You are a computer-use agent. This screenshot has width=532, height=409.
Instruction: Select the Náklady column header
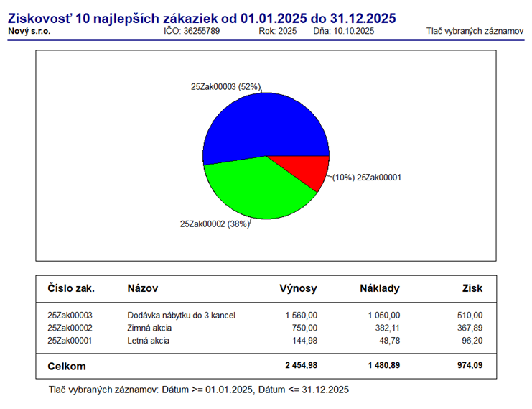[x=380, y=288]
